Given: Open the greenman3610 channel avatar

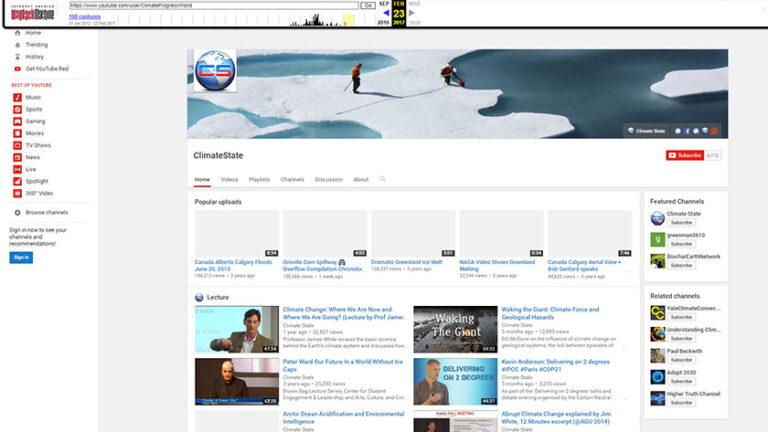Looking at the screenshot, I should (x=657, y=238).
